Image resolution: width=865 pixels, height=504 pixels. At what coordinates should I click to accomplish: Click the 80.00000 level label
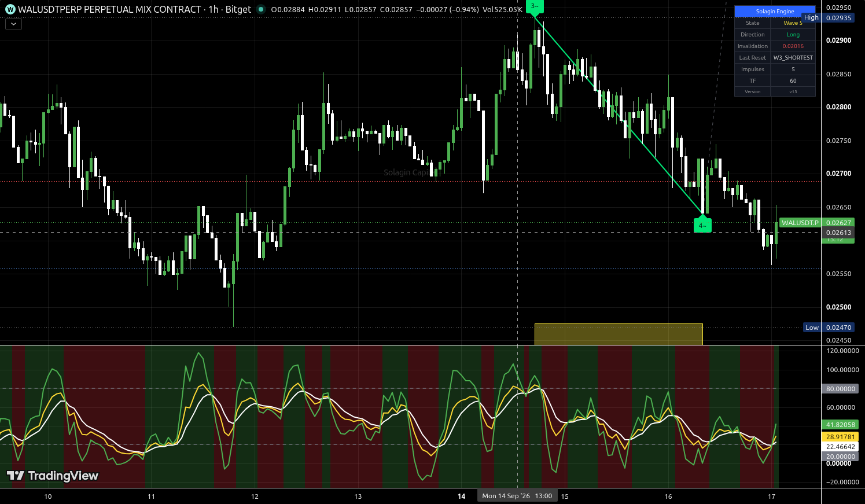840,389
